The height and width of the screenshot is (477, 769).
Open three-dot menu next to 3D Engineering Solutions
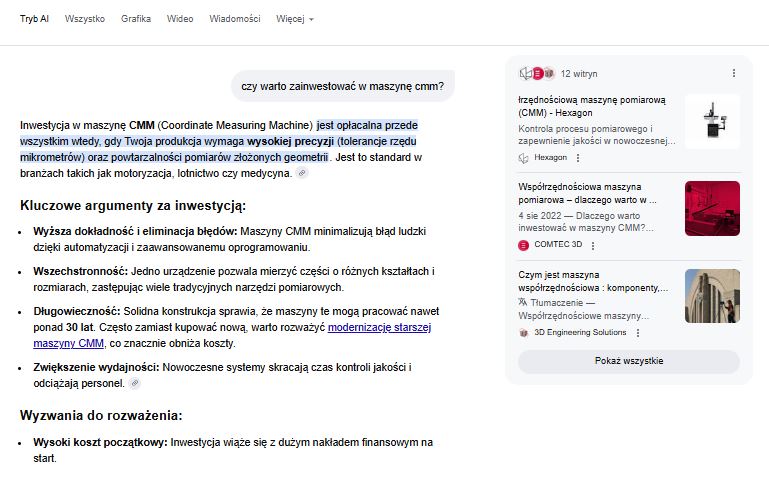(x=639, y=332)
